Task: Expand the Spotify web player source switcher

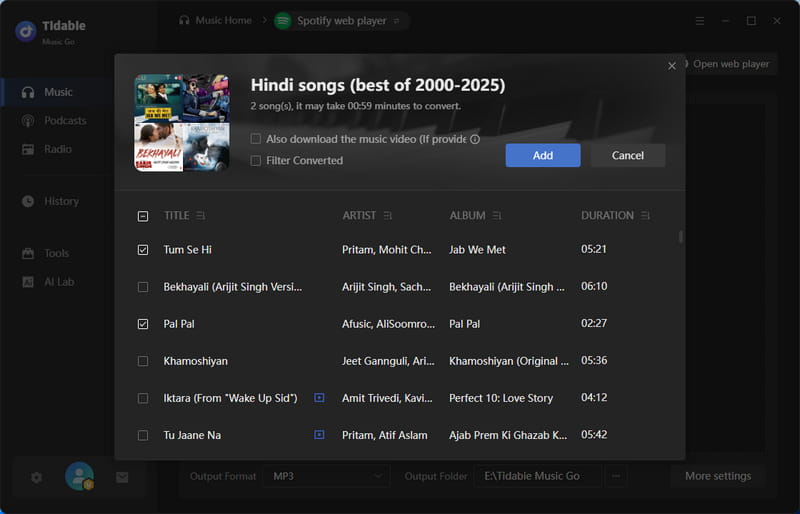Action: [396, 21]
